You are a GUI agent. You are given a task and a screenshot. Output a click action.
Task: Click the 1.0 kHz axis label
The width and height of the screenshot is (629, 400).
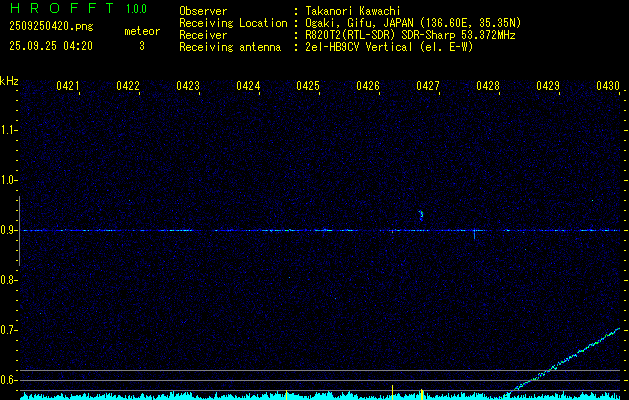point(8,180)
